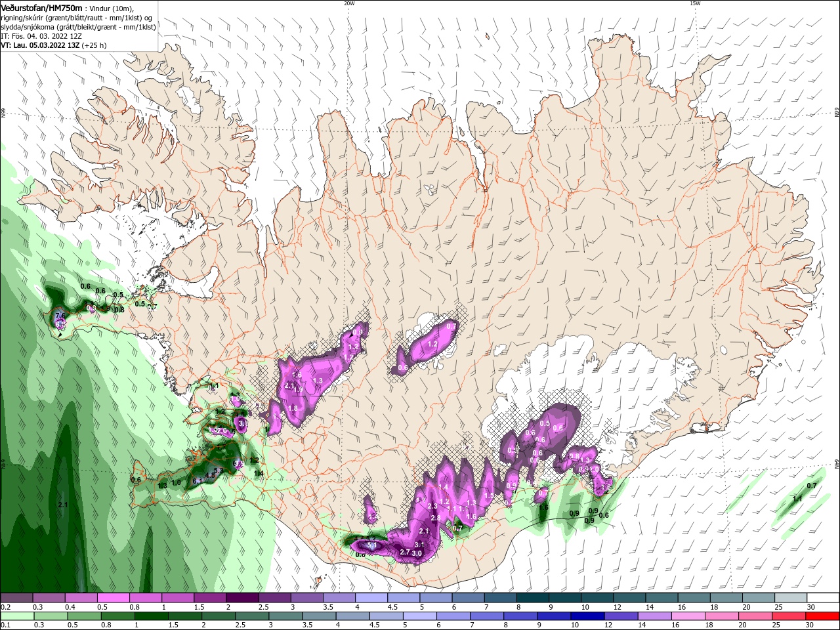
Task: Click the red 30 mm swatch in the rain scale
Action: tap(822, 616)
